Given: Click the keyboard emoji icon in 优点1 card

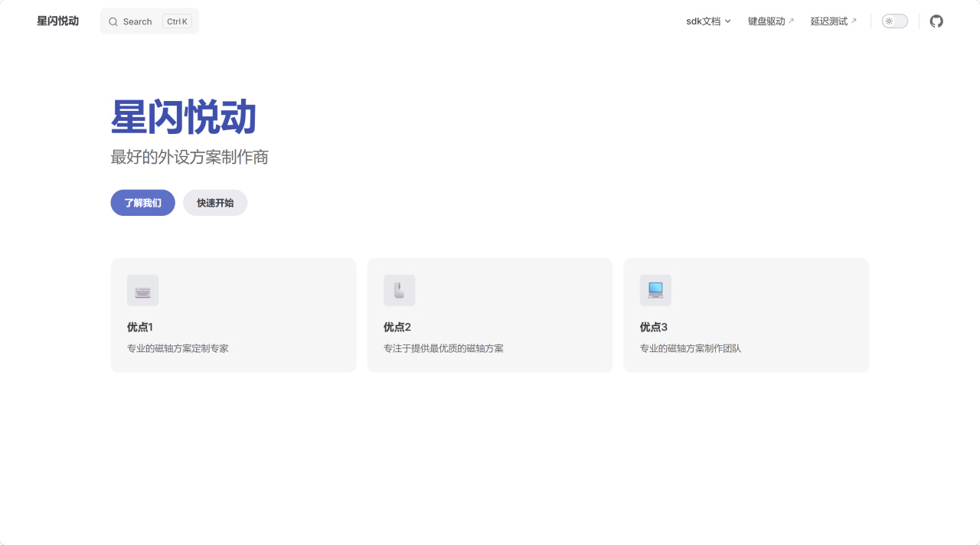Looking at the screenshot, I should [x=143, y=291].
